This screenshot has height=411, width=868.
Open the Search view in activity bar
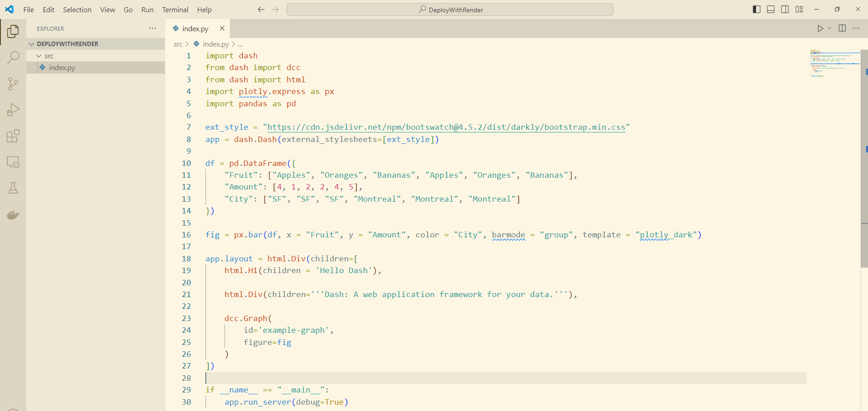tap(13, 57)
